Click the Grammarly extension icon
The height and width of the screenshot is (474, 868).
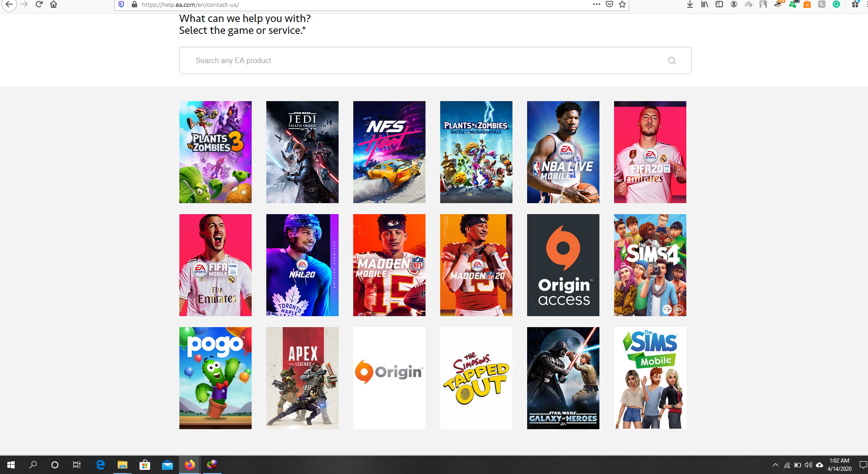click(x=836, y=5)
